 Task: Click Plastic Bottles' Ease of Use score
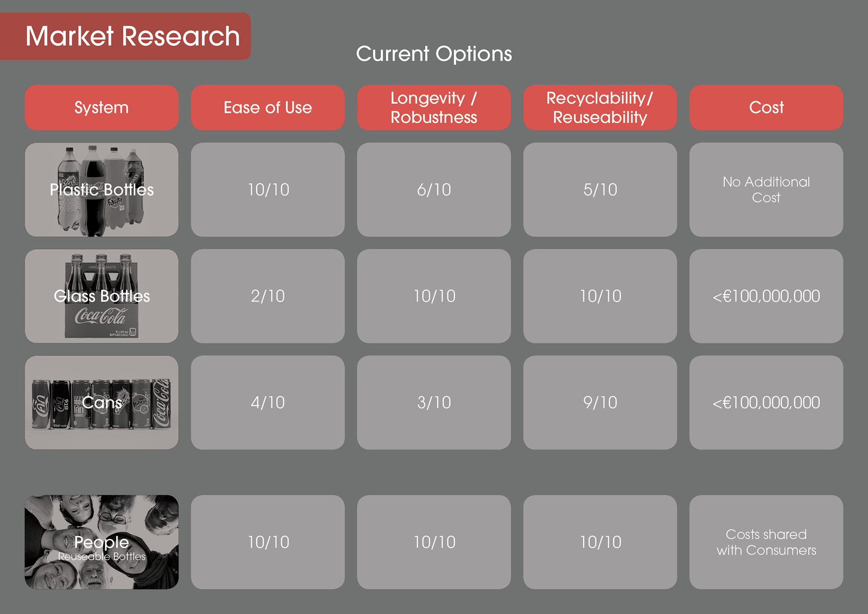[x=268, y=189]
